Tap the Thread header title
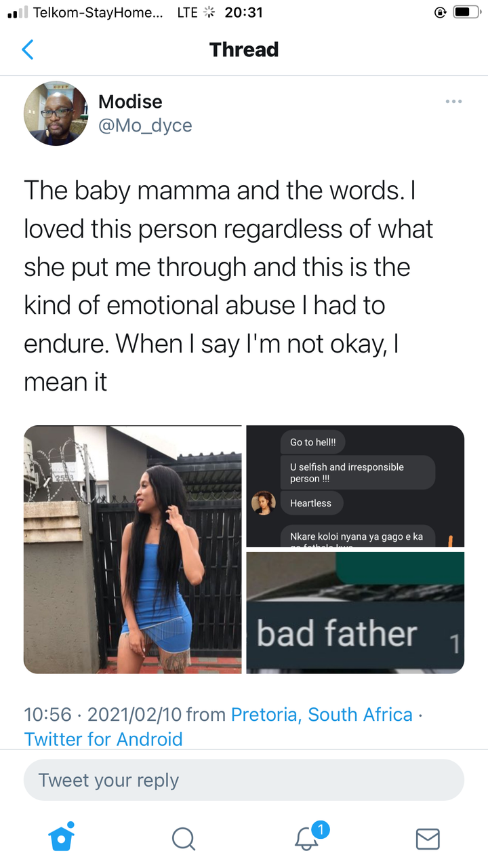This screenshot has width=488, height=868. click(x=244, y=50)
